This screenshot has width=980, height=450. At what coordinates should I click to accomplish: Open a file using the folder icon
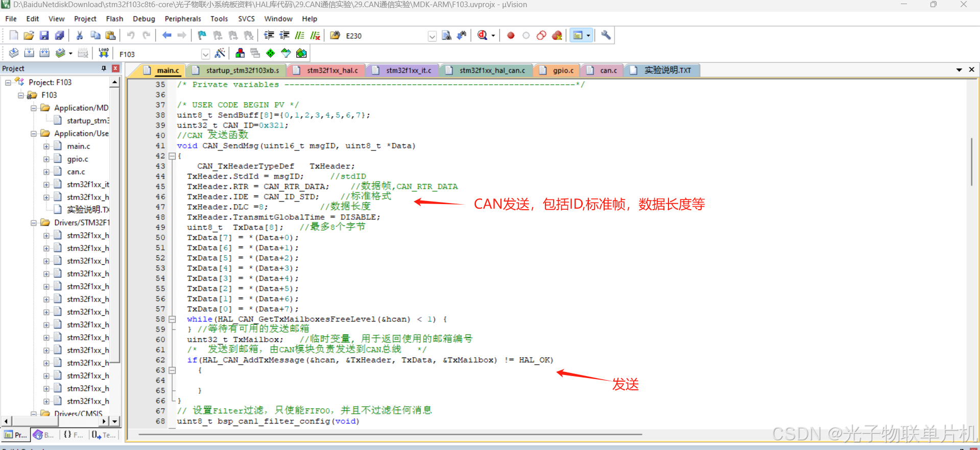[29, 35]
